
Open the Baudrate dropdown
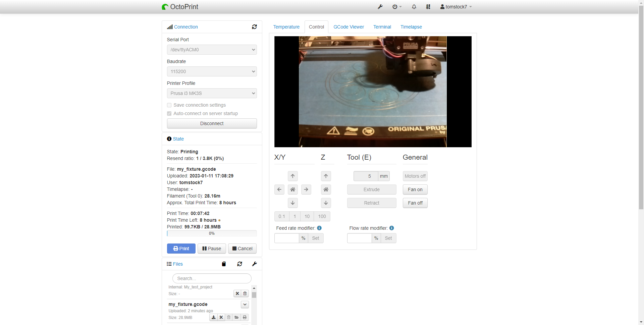pos(212,71)
